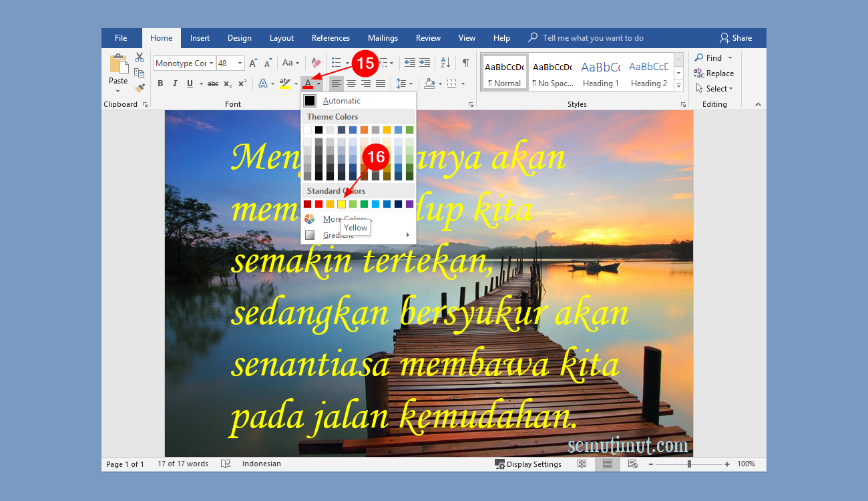Click the Cut scissors icon

[140, 57]
